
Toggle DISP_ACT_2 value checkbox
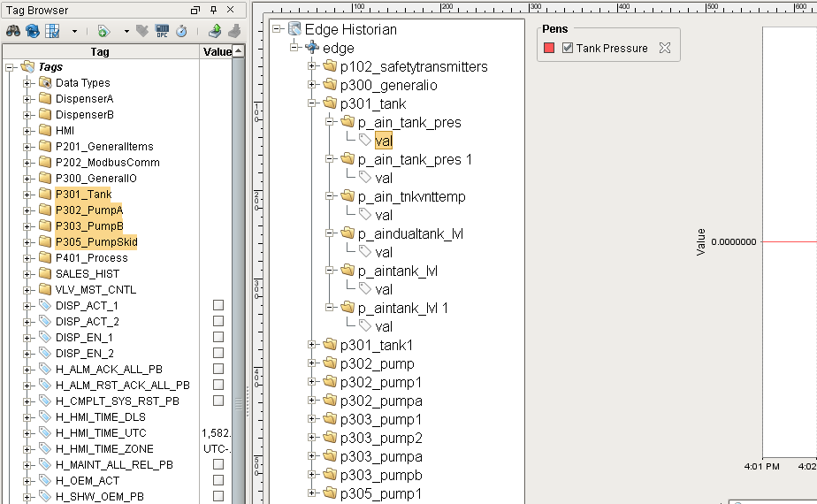coord(218,321)
